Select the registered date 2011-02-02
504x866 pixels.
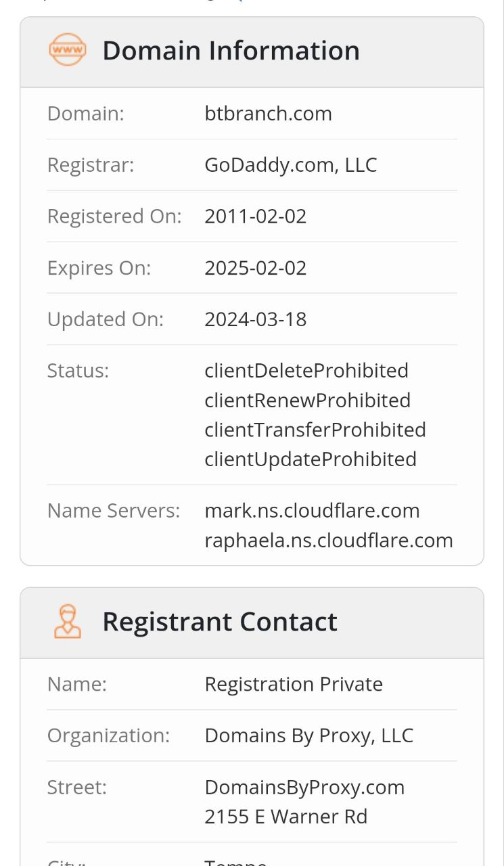[x=256, y=216]
